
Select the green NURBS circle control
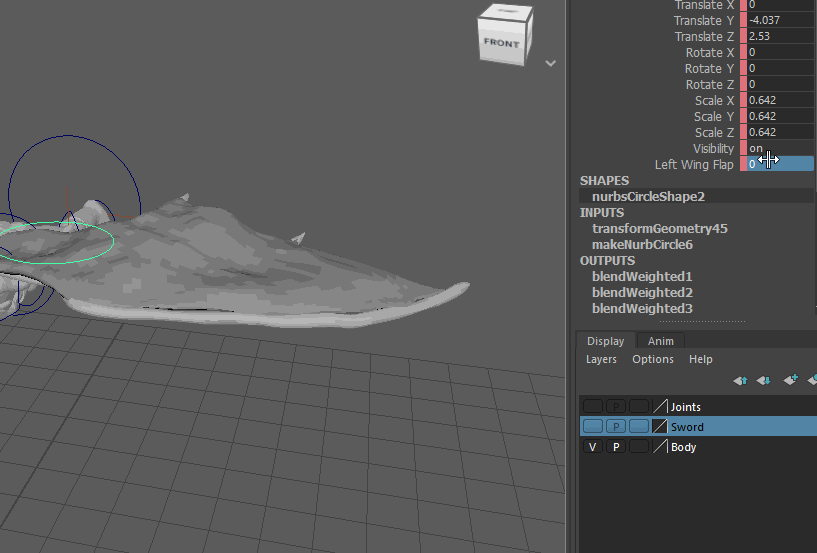pos(113,241)
